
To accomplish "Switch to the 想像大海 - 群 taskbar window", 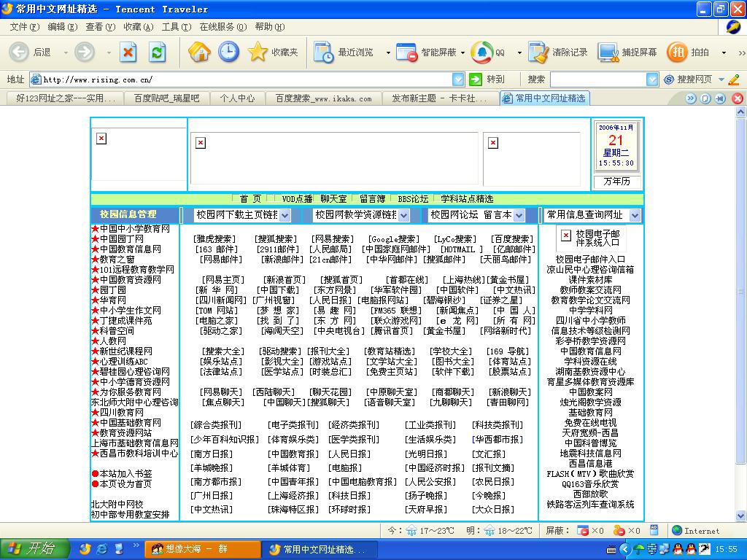I will (202, 549).
